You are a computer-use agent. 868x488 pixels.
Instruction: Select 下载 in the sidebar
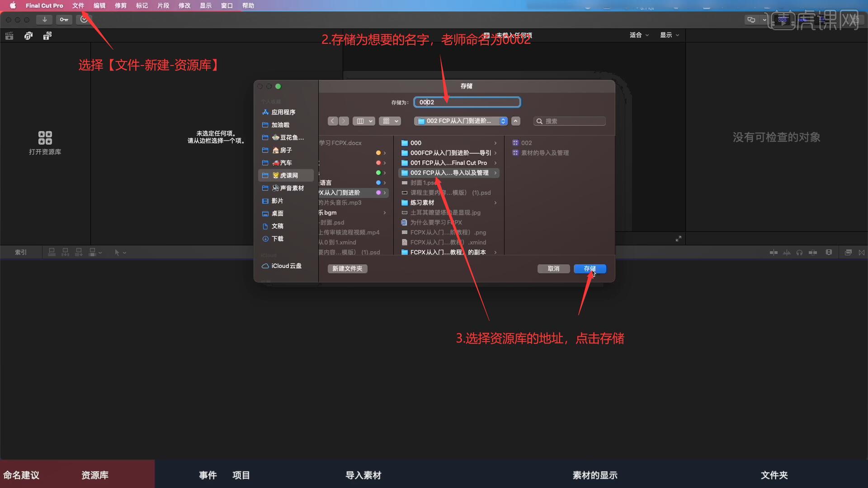[x=286, y=239]
